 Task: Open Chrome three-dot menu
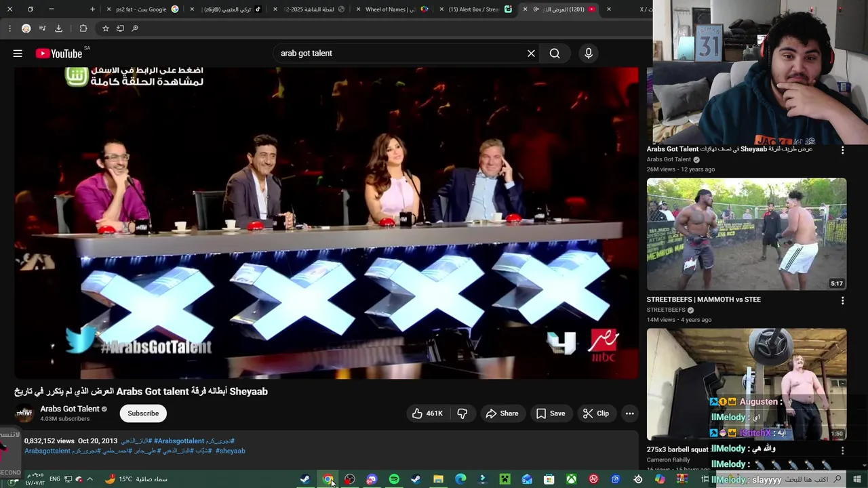(x=9, y=28)
